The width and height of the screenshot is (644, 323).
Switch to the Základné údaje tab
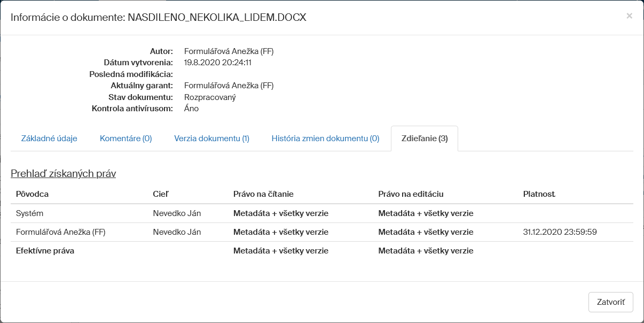(49, 139)
